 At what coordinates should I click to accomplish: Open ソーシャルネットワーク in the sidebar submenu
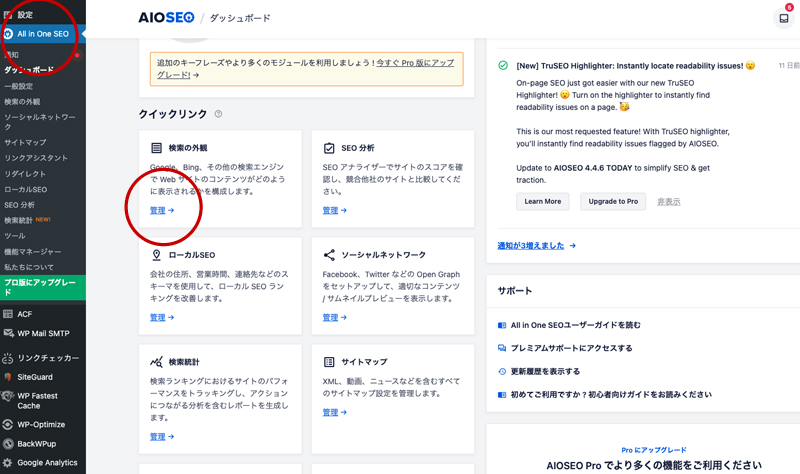click(40, 122)
